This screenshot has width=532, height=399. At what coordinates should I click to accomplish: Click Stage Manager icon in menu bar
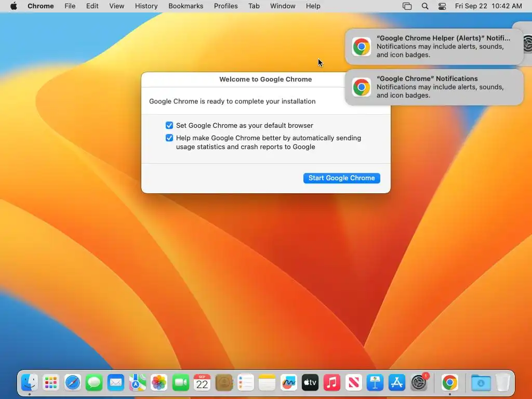(x=407, y=6)
